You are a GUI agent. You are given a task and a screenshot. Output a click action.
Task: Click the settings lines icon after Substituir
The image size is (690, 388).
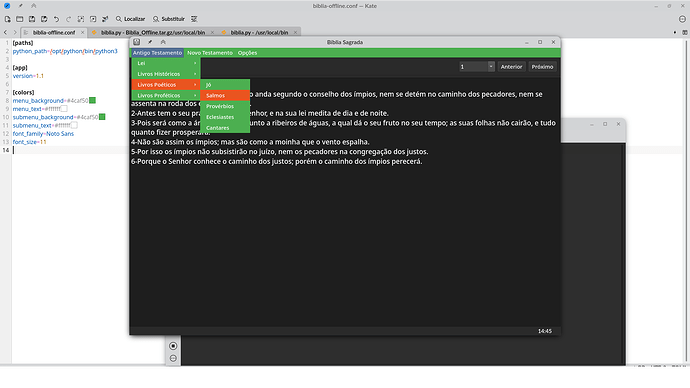pyautogui.click(x=194, y=19)
